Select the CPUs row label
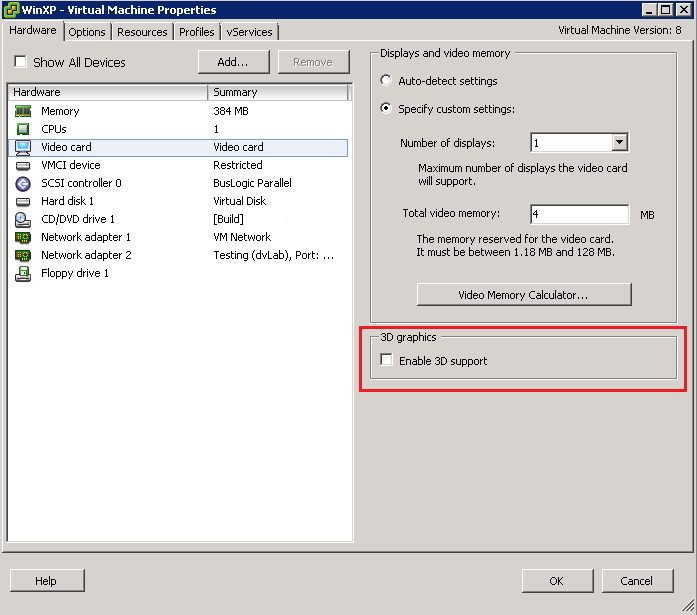The height and width of the screenshot is (615, 697). pos(54,129)
